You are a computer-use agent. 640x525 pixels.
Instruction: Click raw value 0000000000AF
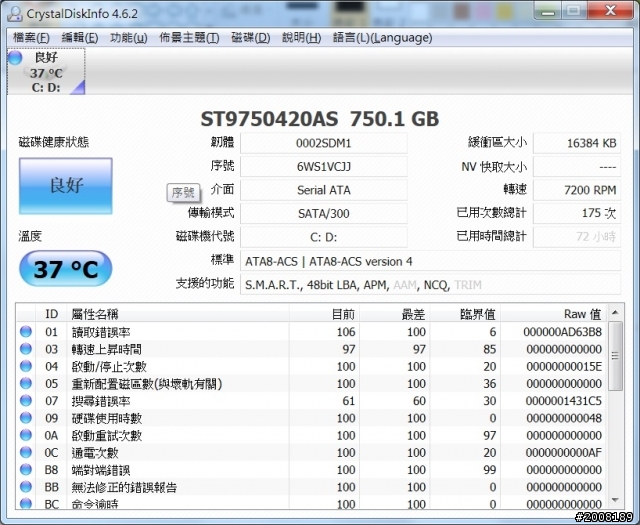click(563, 452)
